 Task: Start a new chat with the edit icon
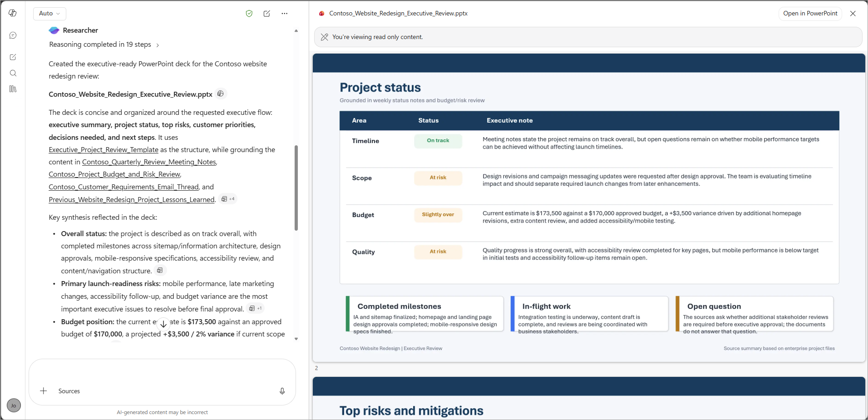point(267,14)
